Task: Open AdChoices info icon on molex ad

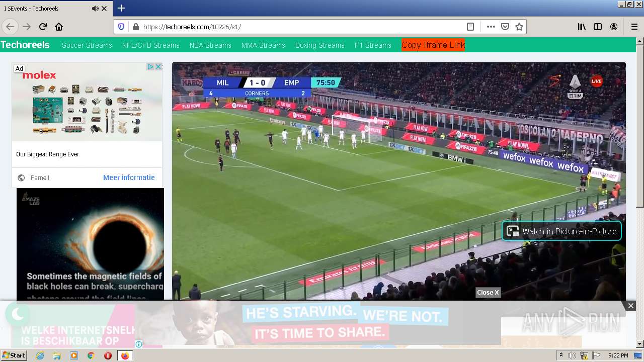Action: [x=150, y=67]
